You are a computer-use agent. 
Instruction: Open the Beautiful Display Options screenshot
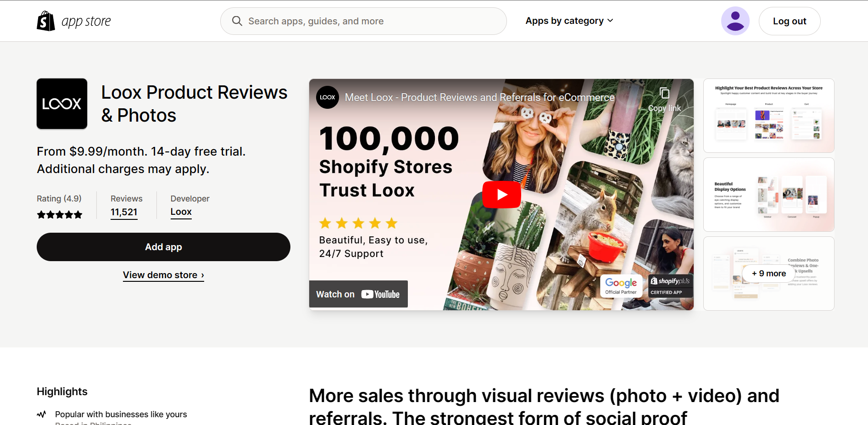768,195
